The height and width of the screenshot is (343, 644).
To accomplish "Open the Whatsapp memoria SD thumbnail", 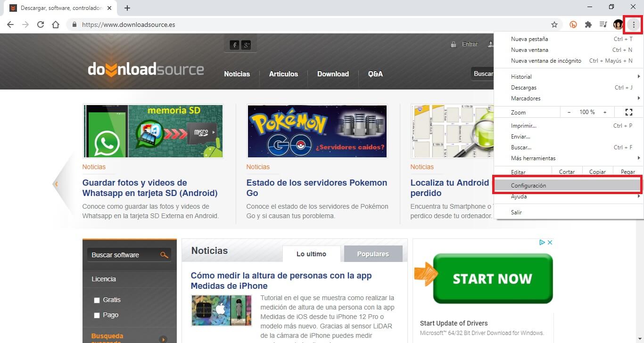I will coord(153,131).
